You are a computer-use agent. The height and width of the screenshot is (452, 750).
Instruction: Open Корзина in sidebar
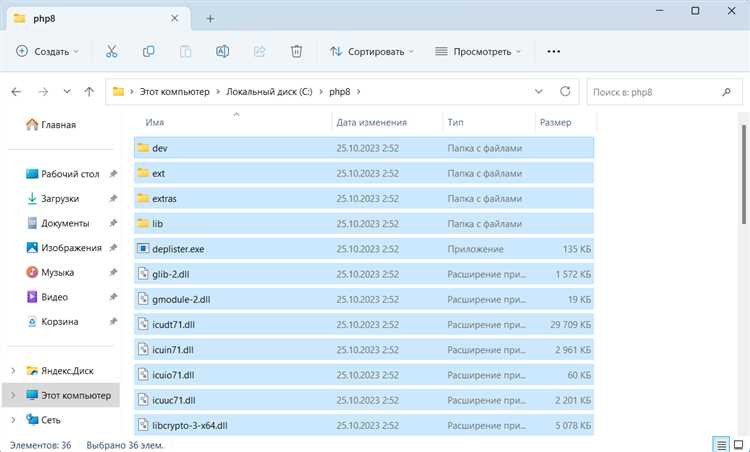point(53,321)
